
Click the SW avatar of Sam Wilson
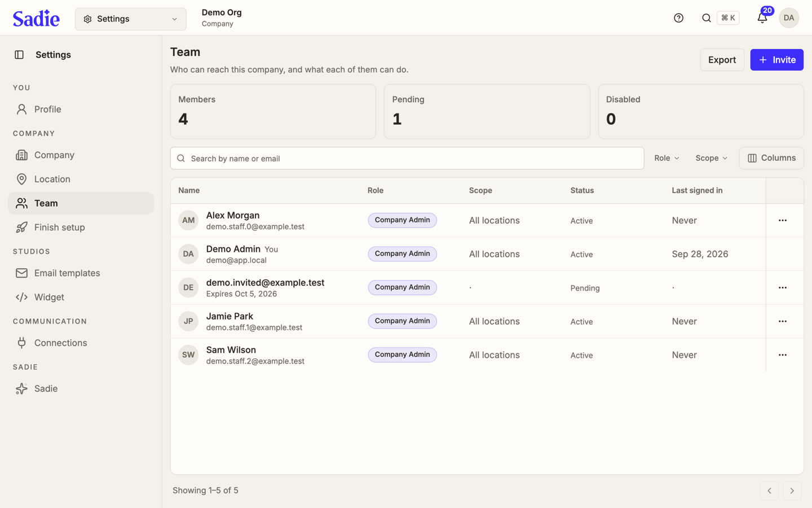coord(188,355)
